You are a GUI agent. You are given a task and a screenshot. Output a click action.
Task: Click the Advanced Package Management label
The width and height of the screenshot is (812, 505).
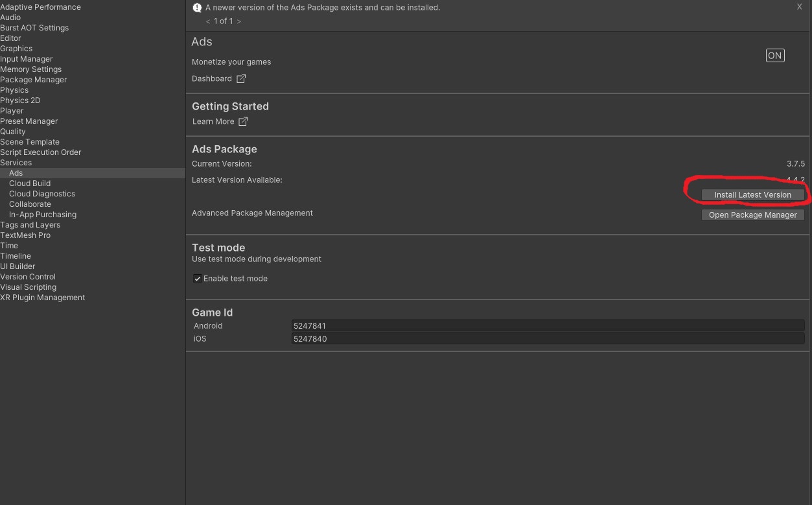tap(252, 213)
